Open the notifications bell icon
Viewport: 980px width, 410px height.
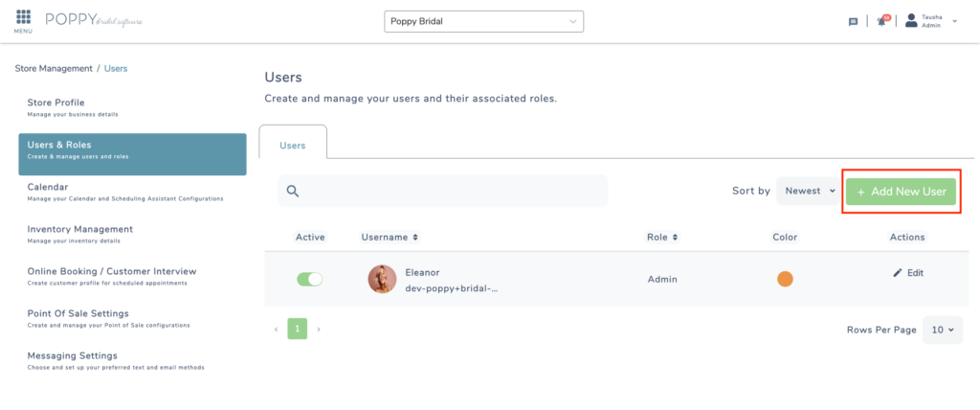click(x=881, y=21)
